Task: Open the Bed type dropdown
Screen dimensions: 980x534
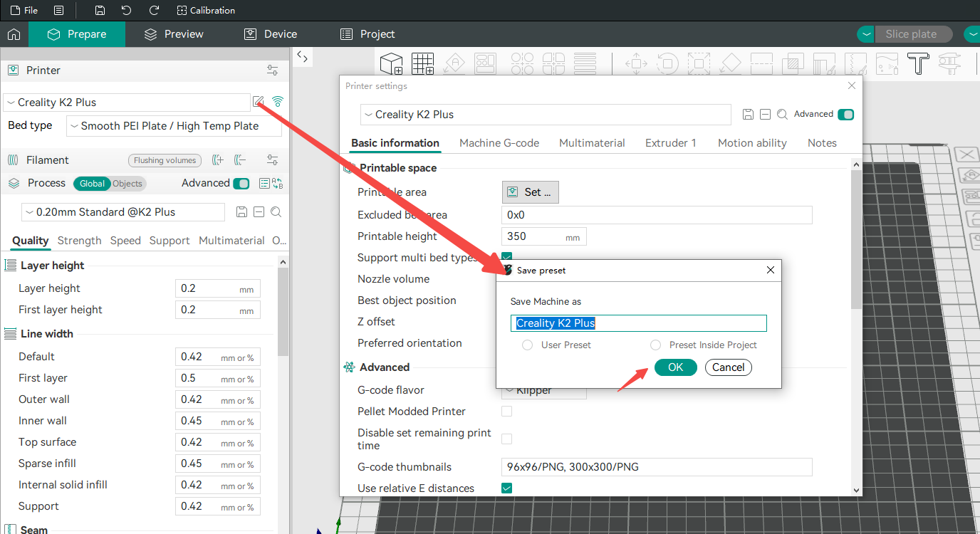Action: click(174, 126)
